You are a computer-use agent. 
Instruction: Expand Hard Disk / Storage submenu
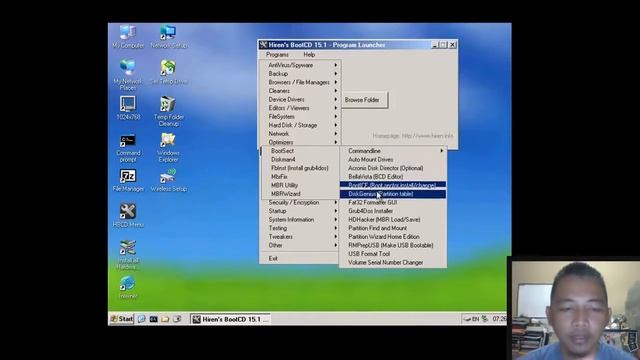tap(300, 125)
